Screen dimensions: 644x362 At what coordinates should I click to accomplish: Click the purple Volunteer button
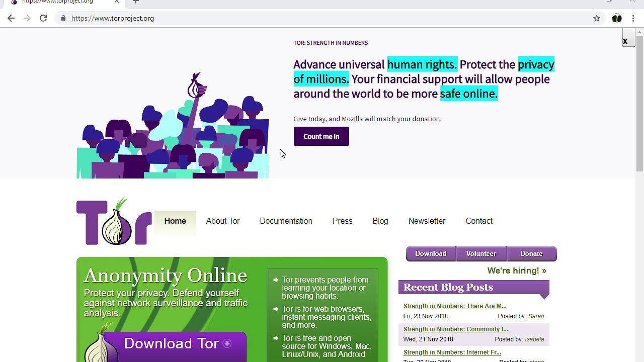coord(481,253)
